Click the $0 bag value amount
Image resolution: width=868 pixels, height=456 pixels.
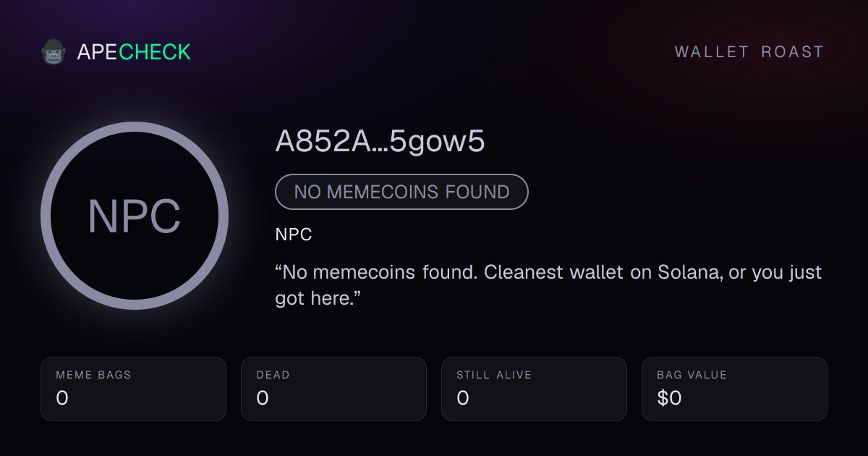(x=669, y=398)
